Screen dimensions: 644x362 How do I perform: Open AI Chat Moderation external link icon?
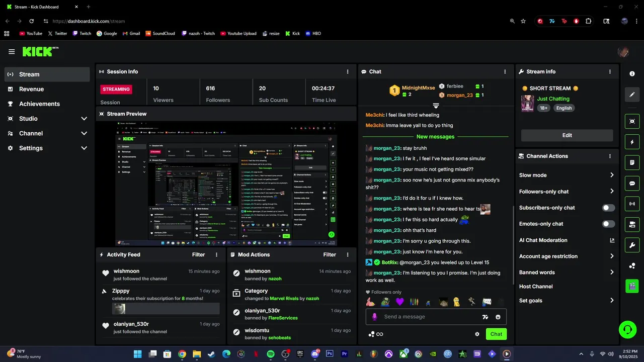pos(612,240)
